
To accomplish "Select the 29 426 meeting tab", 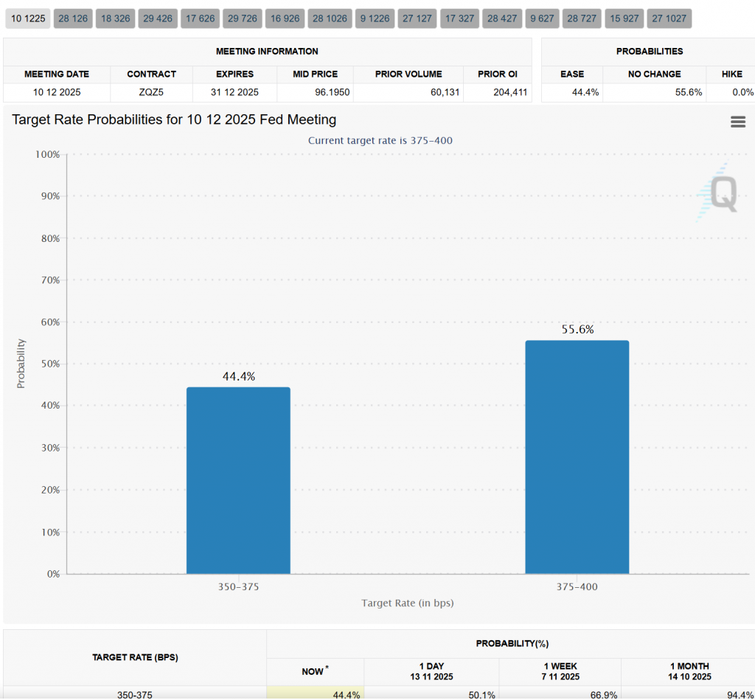I will 158,19.
